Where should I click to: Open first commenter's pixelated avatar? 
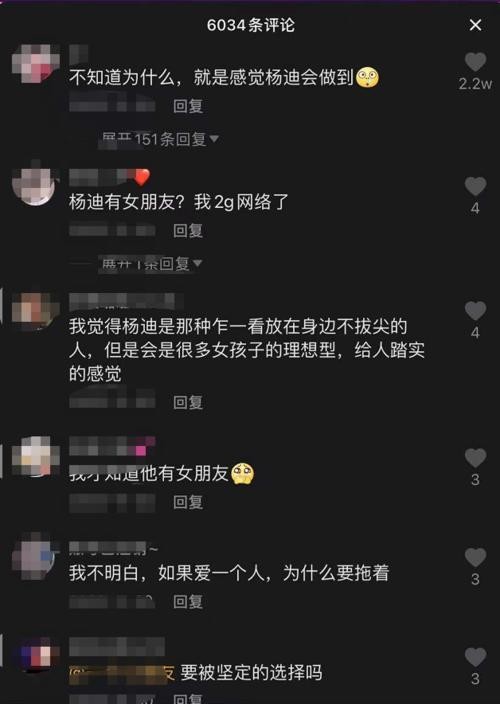tap(35, 63)
